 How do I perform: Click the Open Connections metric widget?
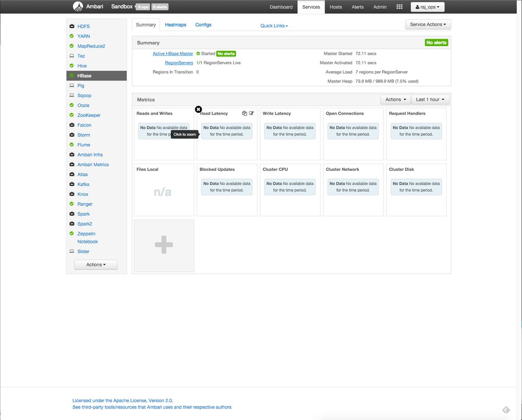pos(353,133)
